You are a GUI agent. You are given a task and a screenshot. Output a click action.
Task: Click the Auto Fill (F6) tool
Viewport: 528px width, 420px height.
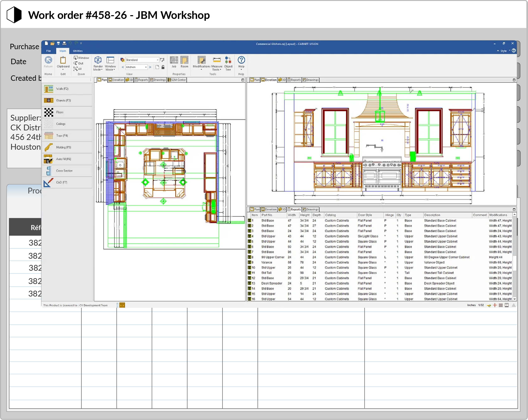click(67, 159)
